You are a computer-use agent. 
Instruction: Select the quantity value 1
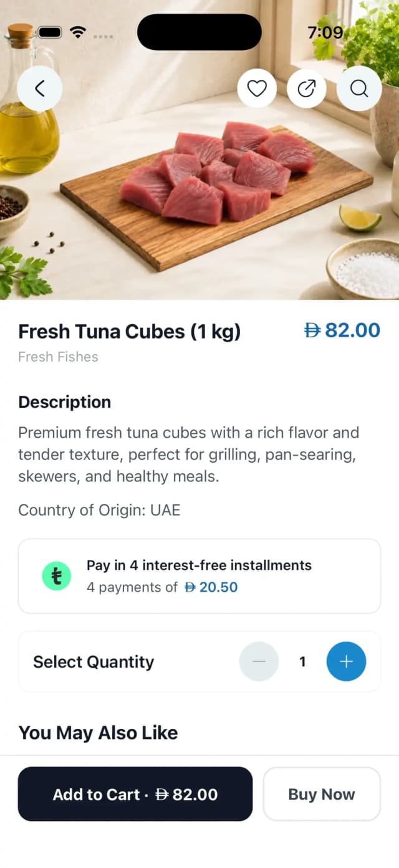[x=302, y=662]
